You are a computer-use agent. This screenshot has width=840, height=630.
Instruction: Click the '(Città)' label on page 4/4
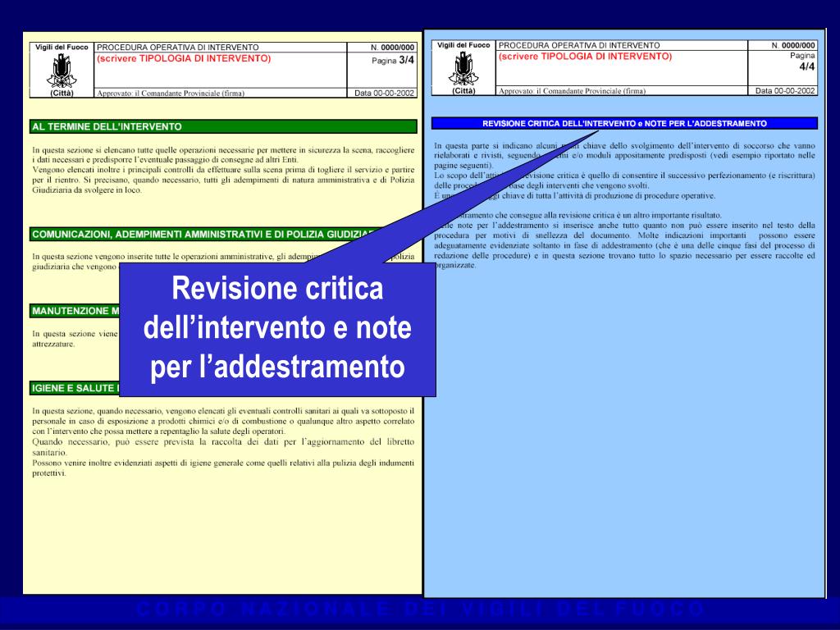pos(463,90)
